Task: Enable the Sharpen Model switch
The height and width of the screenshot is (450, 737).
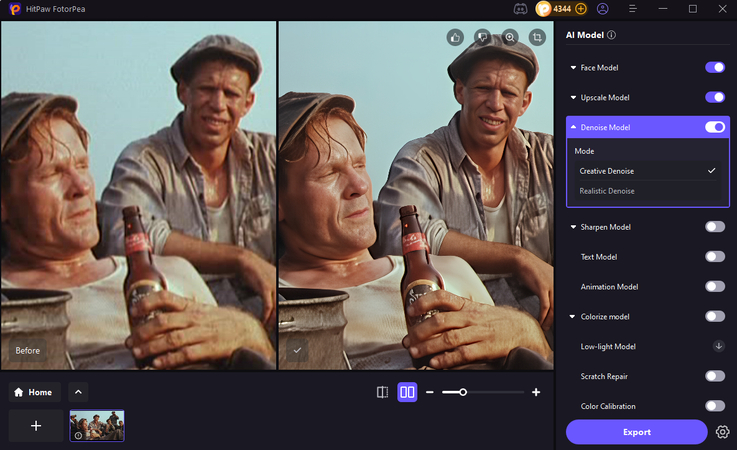Action: click(x=715, y=227)
